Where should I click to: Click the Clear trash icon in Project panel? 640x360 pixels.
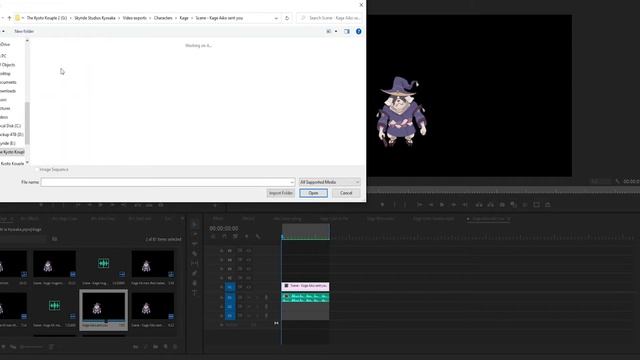tap(175, 347)
